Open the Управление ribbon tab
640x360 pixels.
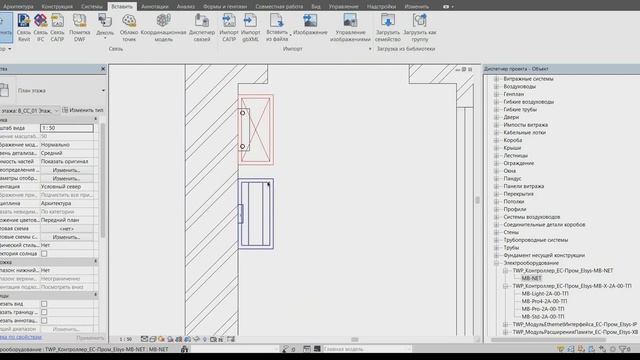tap(343, 7)
